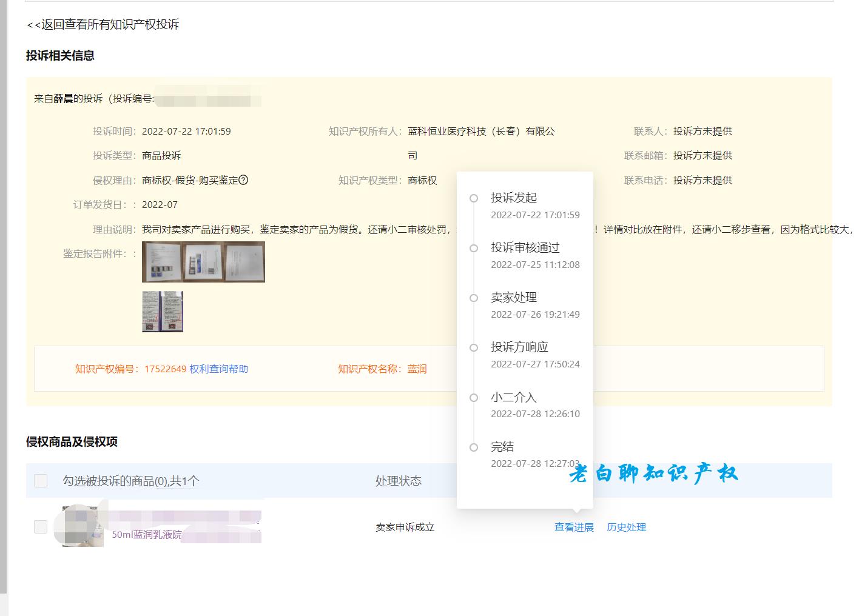Tick the select-all 勾选被投诉的商品 checkbox
The width and height of the screenshot is (859, 616).
point(41,481)
